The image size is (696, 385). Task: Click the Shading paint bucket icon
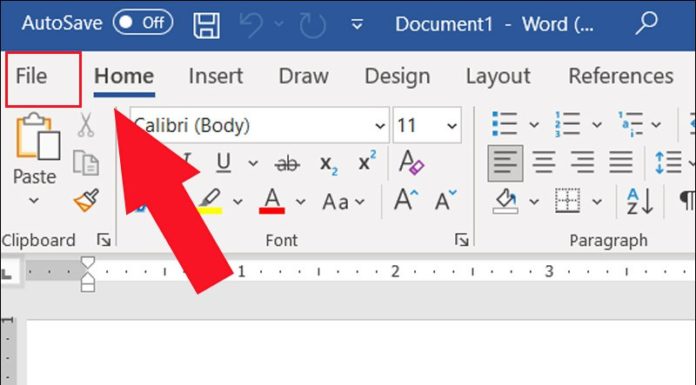pos(506,201)
